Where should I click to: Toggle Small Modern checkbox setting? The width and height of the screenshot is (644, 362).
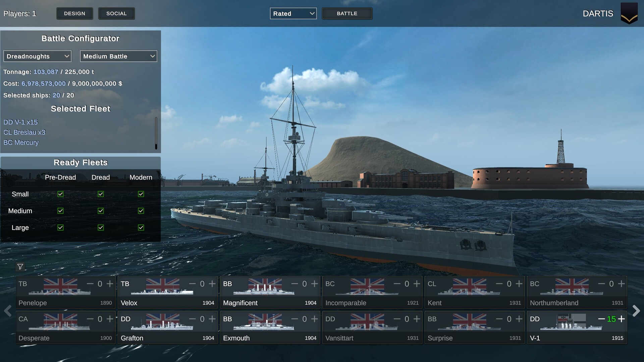(141, 194)
